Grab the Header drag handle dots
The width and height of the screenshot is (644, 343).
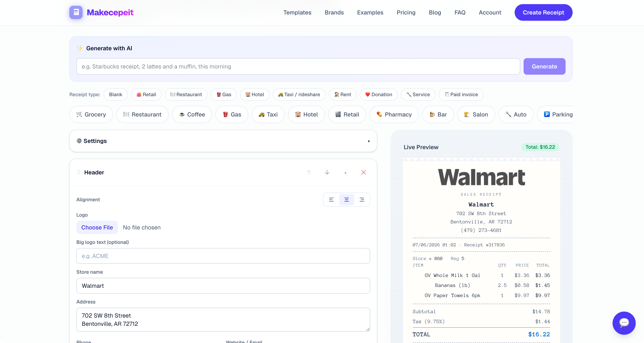pos(78,172)
